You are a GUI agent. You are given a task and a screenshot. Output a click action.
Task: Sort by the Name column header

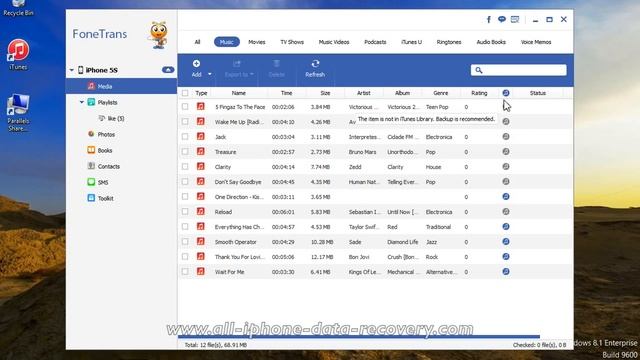point(239,93)
